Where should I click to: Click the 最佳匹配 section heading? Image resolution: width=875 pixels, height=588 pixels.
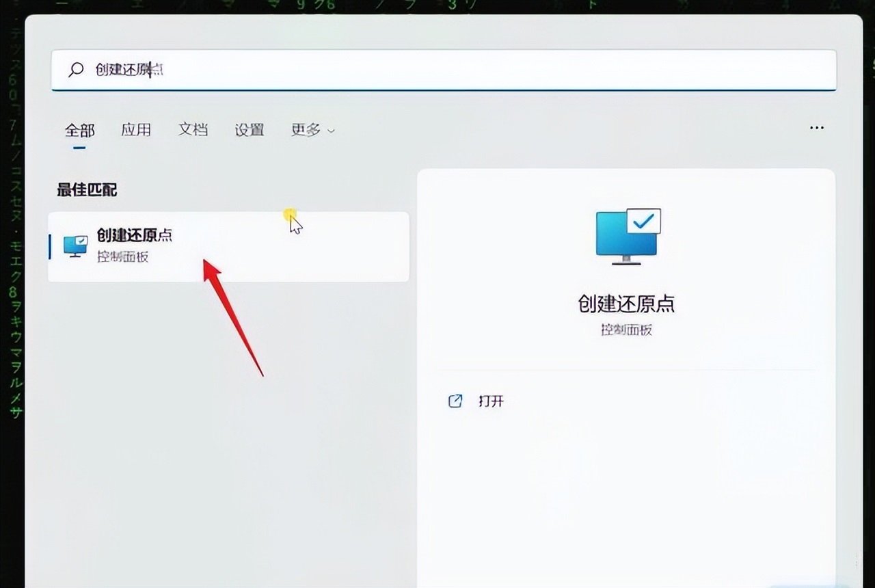pyautogui.click(x=87, y=190)
